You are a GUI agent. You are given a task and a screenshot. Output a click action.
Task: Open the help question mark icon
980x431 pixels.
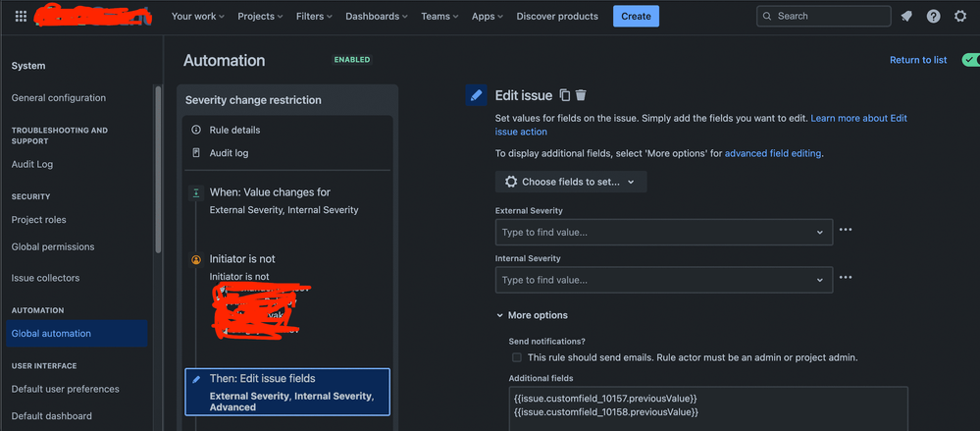933,17
